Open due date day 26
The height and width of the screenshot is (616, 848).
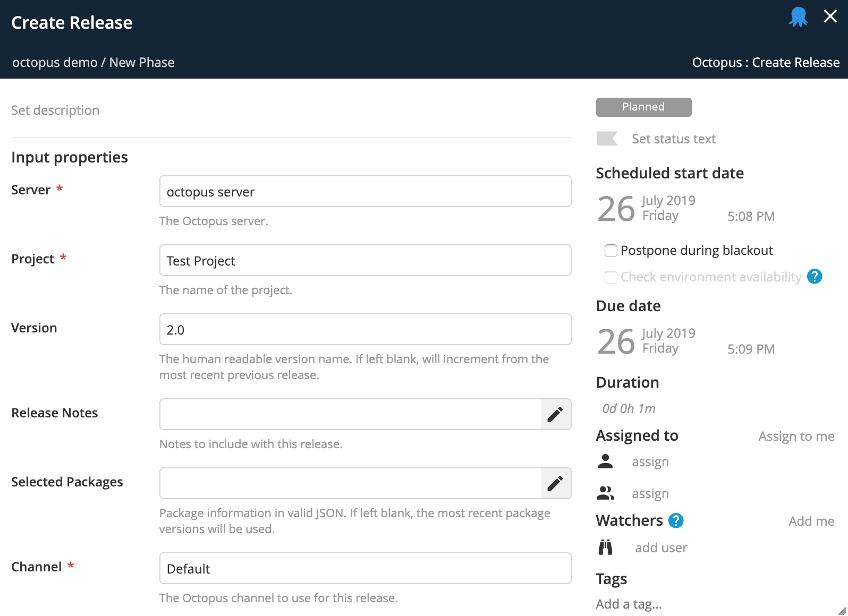tap(616, 341)
